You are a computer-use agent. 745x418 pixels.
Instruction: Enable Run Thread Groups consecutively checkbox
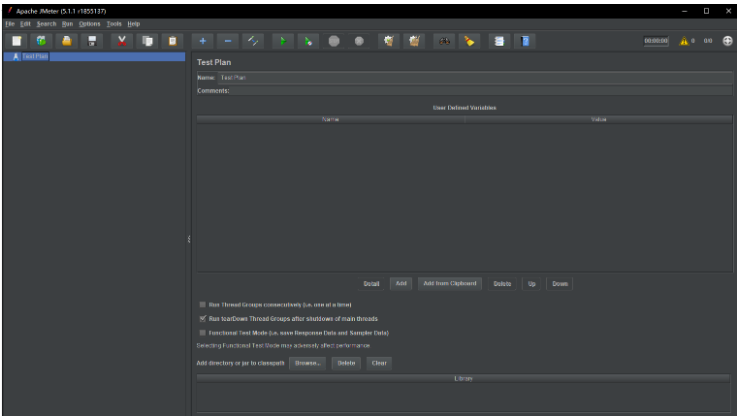(x=203, y=304)
